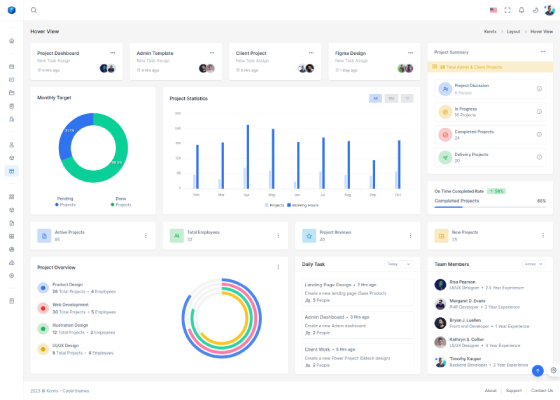Screen dimensions: 560x400
Task: Click the home icon in the sidebar
Action: (x=11, y=40)
